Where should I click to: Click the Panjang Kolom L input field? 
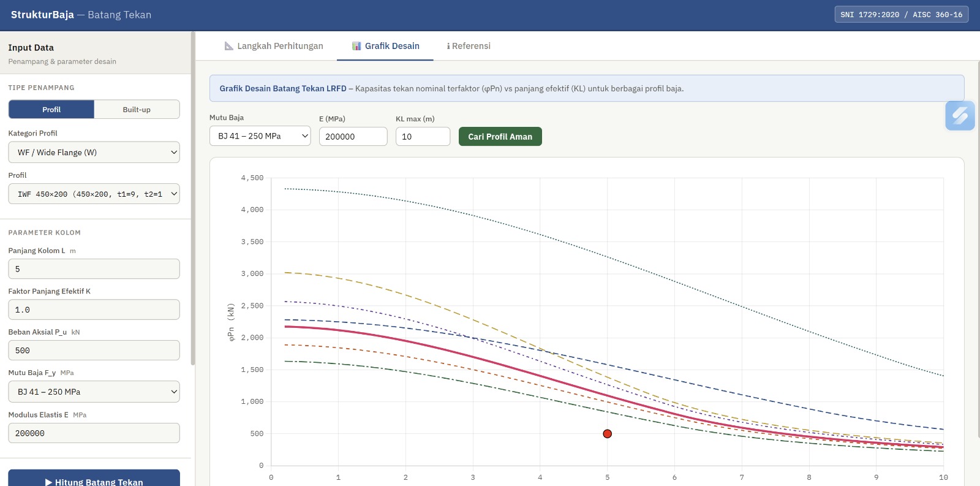[94, 269]
